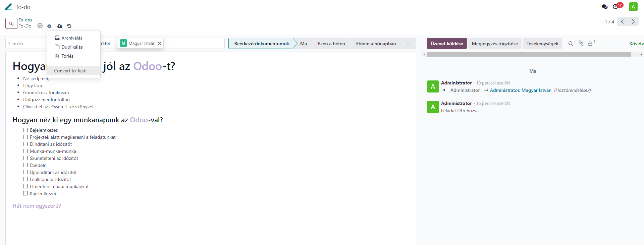
Task: Choose Convert to Task menu entry
Action: 74,71
